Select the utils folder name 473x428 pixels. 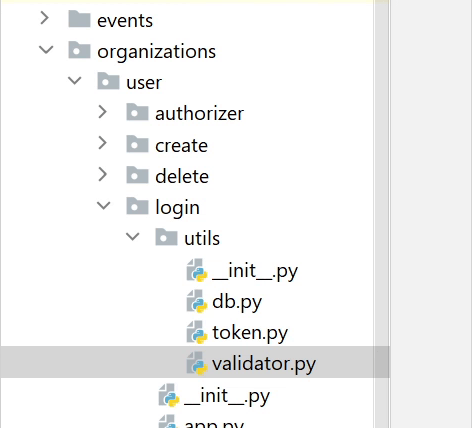click(202, 238)
